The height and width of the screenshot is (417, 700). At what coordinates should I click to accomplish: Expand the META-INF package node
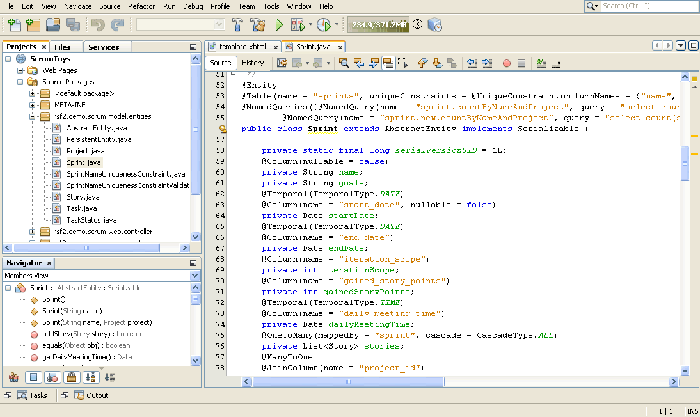pos(32,105)
